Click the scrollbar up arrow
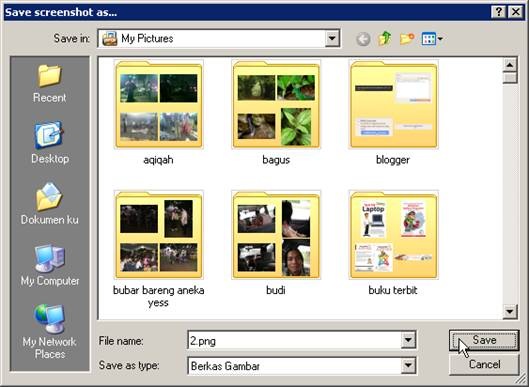The width and height of the screenshot is (529, 387). [510, 64]
